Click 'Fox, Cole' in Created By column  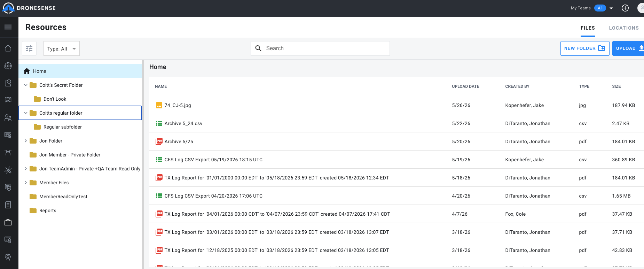click(x=515, y=214)
